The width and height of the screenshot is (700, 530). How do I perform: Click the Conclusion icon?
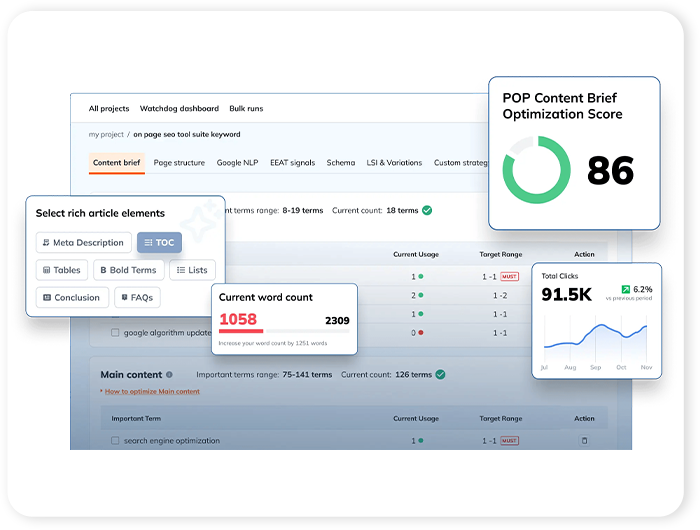pyautogui.click(x=47, y=297)
